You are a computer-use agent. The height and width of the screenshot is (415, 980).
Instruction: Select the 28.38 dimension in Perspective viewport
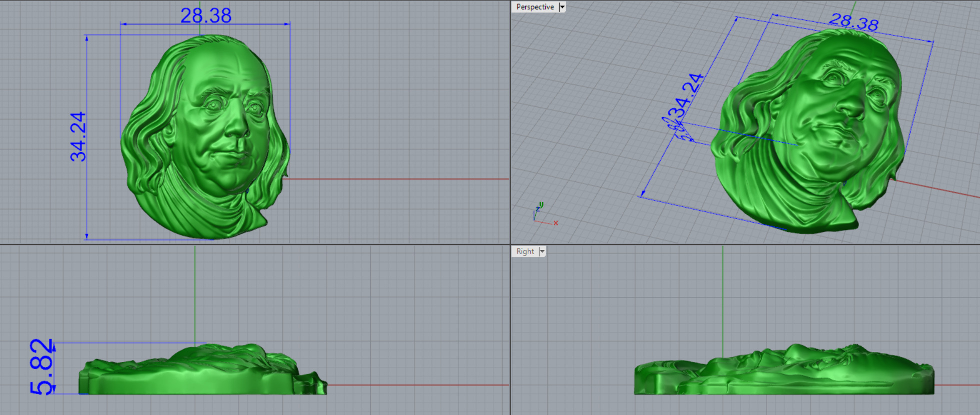(x=854, y=22)
